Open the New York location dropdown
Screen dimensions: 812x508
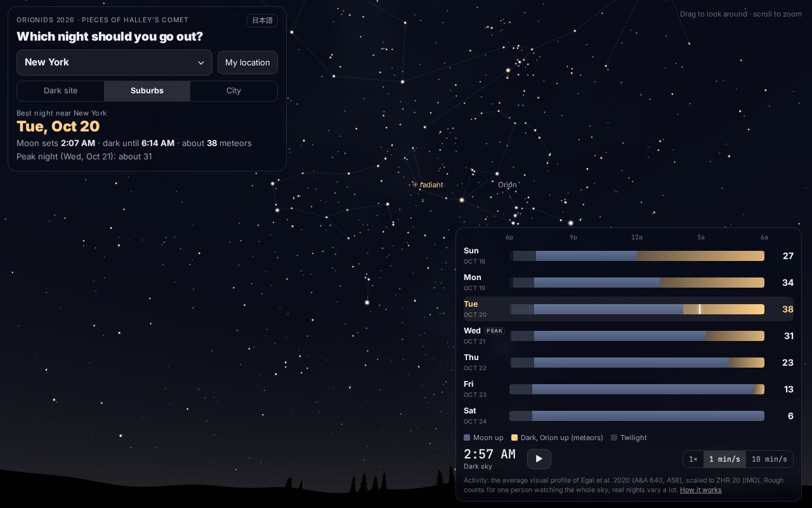(x=114, y=62)
